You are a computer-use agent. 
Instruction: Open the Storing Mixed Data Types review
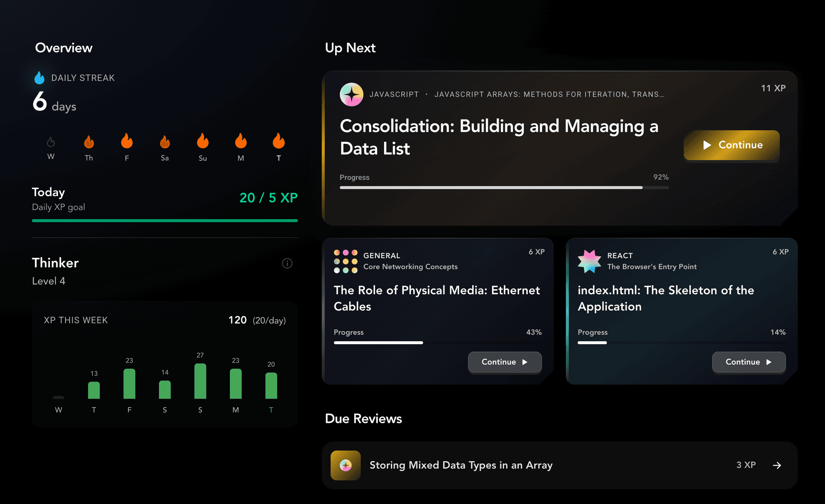pos(559,465)
